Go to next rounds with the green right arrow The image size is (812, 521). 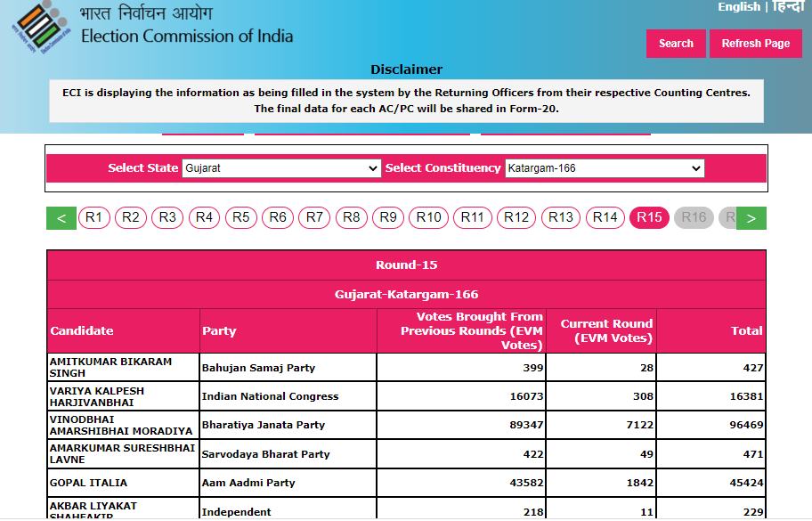pos(751,218)
